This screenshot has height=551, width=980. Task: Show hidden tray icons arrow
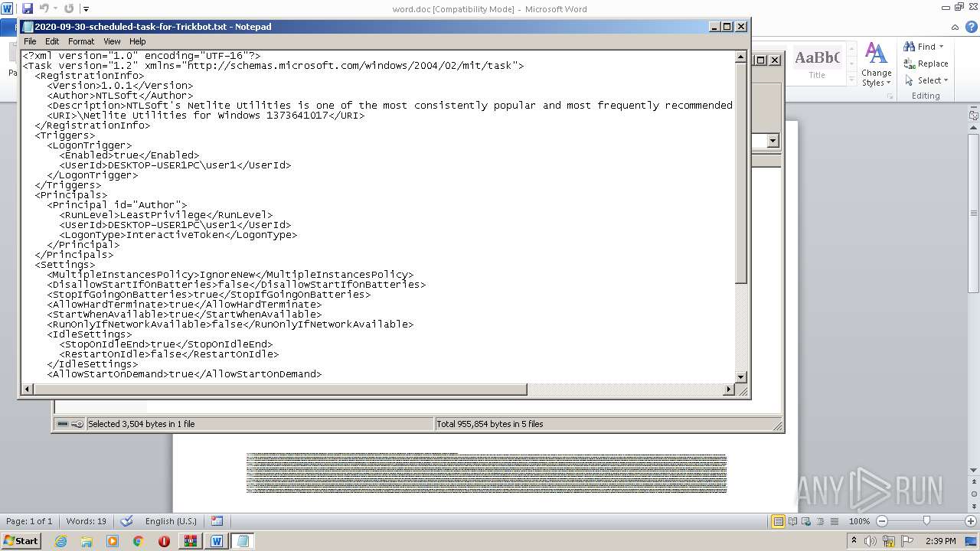[854, 541]
